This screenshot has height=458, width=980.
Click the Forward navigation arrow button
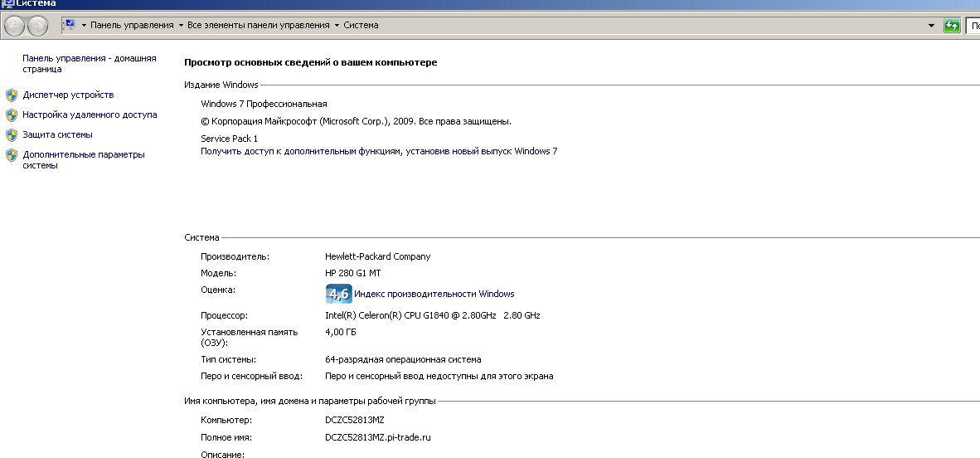click(38, 27)
